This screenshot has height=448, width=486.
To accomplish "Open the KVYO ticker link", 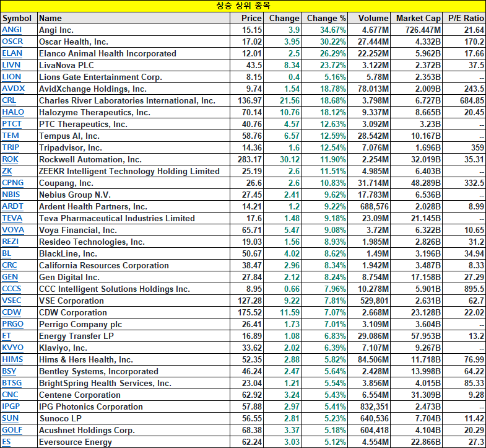I will [x=13, y=348].
